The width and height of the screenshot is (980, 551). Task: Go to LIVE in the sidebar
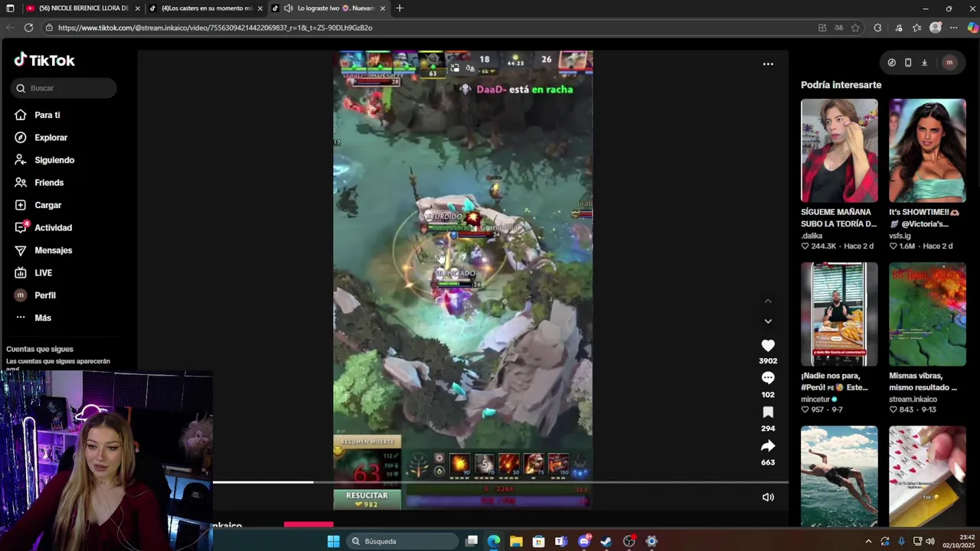click(33, 272)
